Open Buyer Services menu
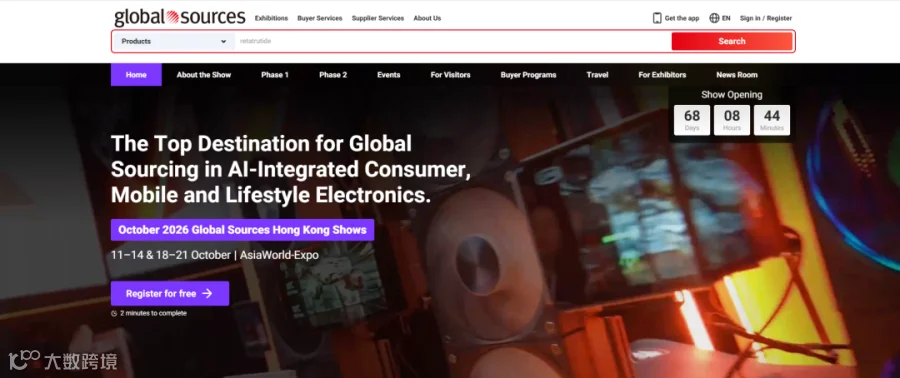Viewport: 900px width, 378px height. tap(320, 18)
